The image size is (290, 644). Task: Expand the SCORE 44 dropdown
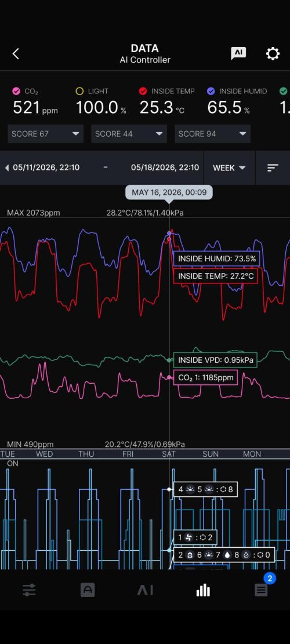click(x=129, y=134)
